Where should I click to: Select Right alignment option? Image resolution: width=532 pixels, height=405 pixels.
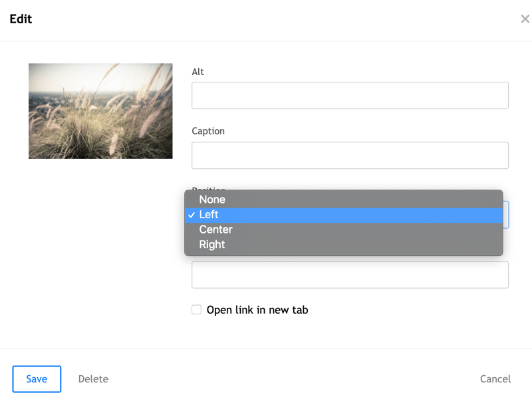pyautogui.click(x=212, y=245)
